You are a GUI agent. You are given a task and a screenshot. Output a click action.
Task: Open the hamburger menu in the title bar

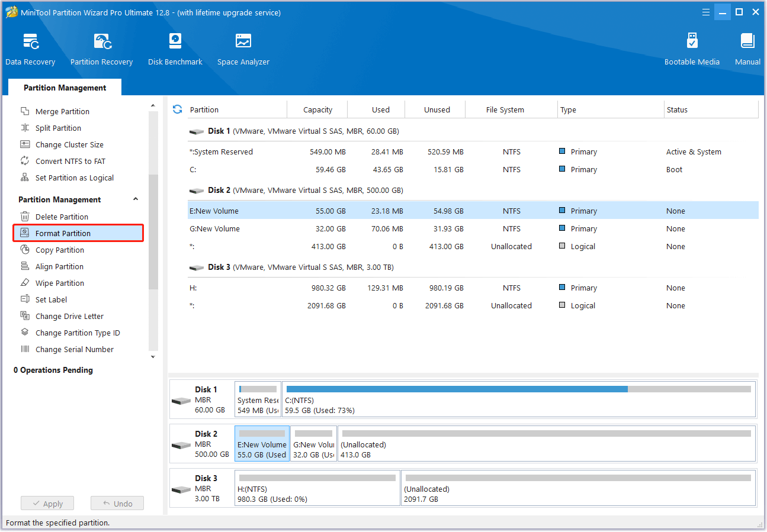click(705, 12)
